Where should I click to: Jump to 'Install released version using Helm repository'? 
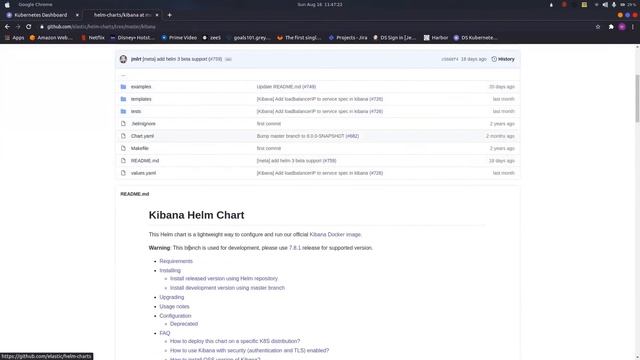click(x=224, y=278)
